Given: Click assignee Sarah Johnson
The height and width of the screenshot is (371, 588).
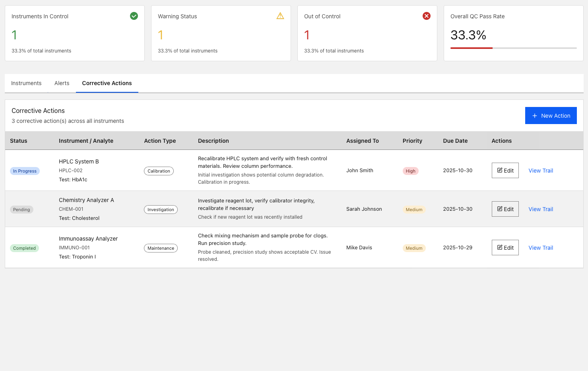Looking at the screenshot, I should (x=364, y=209).
